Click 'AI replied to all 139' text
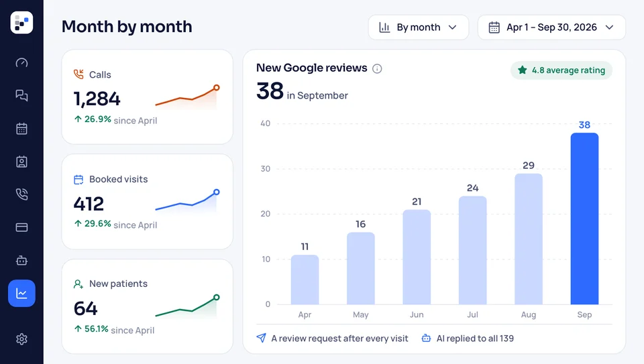The height and width of the screenshot is (364, 644). point(475,339)
